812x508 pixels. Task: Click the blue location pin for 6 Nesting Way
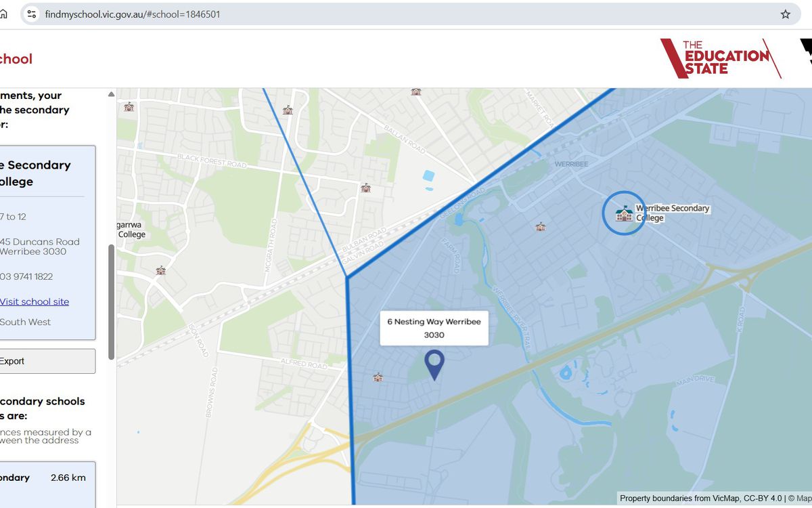click(434, 365)
